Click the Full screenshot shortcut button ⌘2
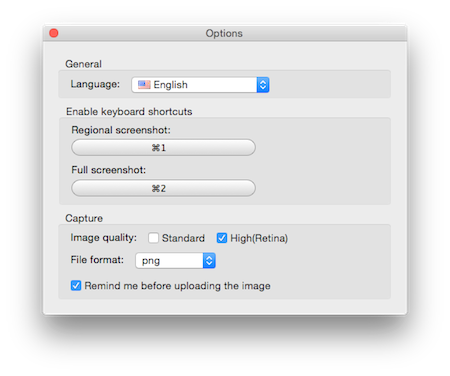 click(x=163, y=188)
